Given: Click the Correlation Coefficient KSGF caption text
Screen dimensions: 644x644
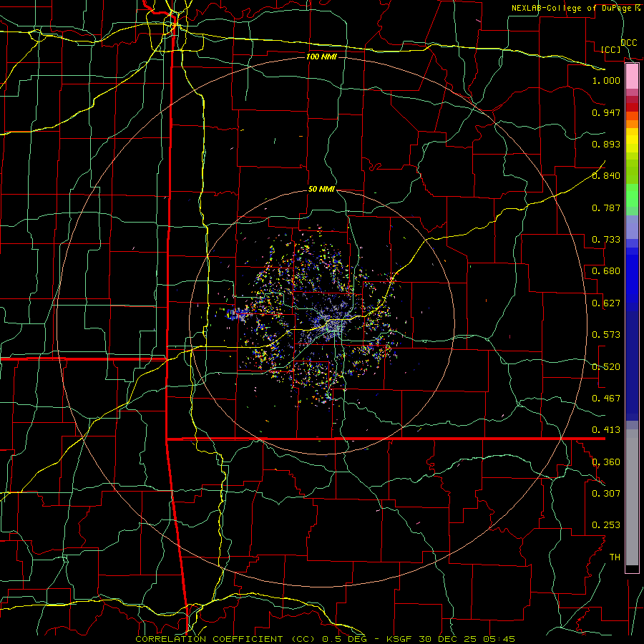Looking at the screenshot, I should [325, 639].
